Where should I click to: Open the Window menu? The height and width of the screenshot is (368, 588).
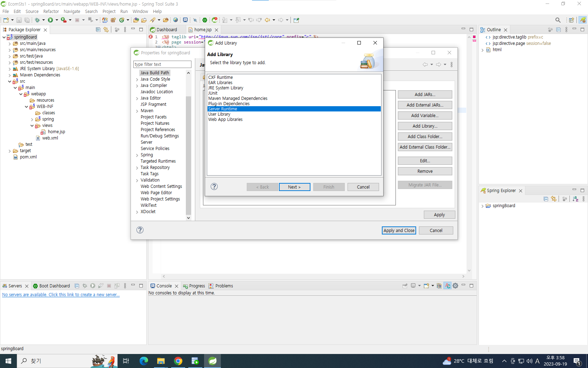click(140, 11)
